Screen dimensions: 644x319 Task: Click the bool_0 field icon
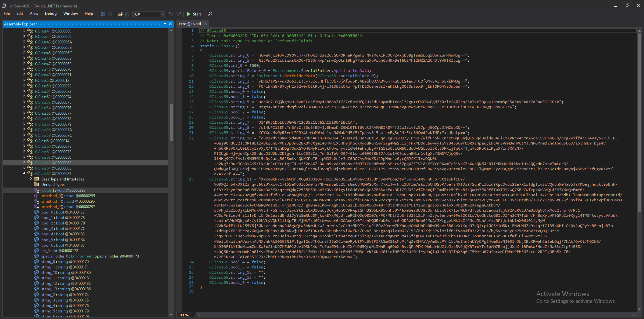point(37,212)
